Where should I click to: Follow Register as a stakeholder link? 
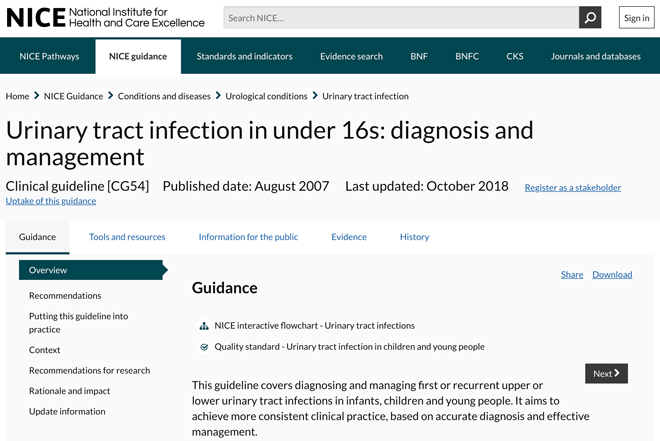[x=573, y=188]
